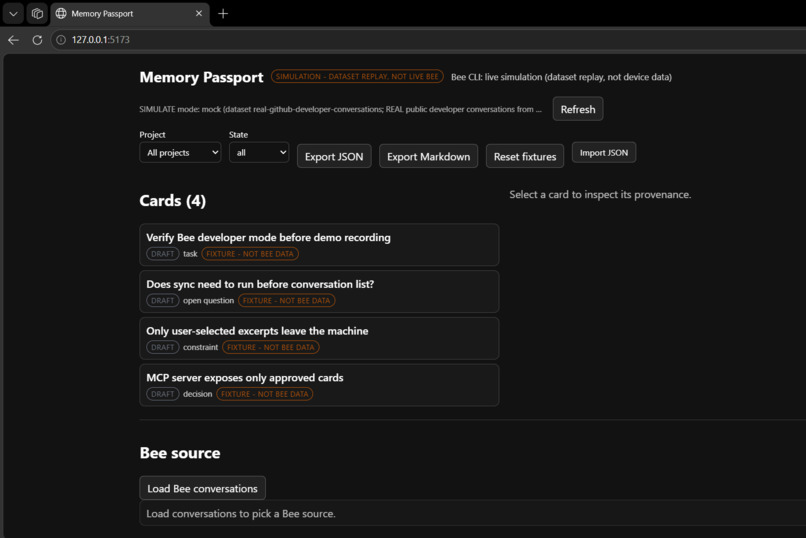
Task: View site info icon in the address bar
Action: (x=61, y=40)
